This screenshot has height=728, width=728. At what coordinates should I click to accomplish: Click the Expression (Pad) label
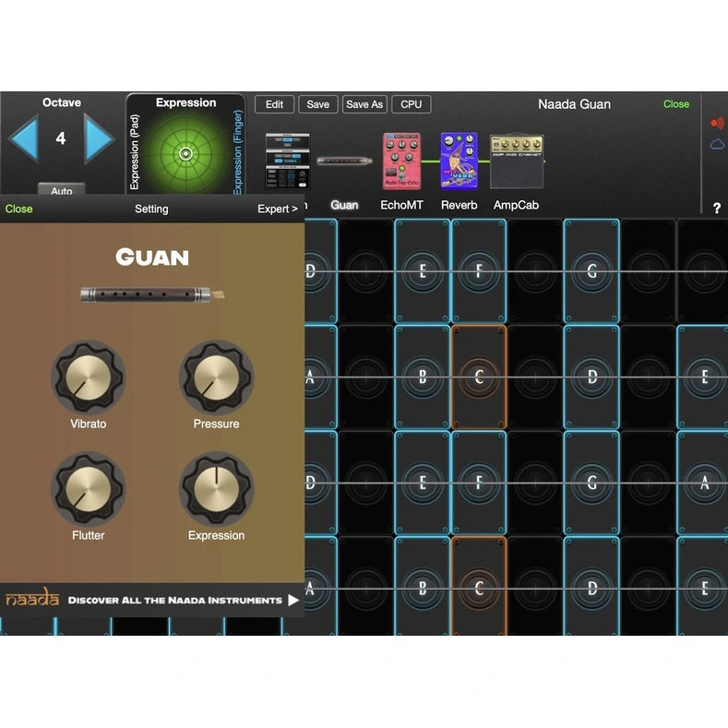tap(134, 152)
